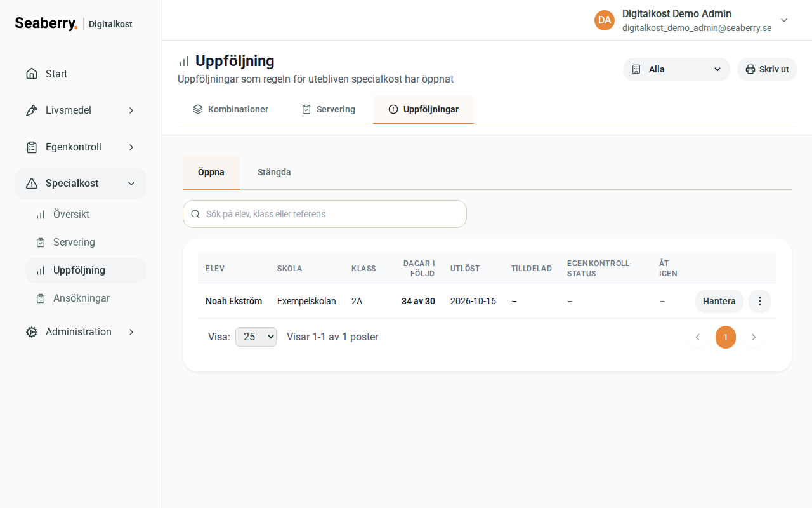Expand the Administration submenu chevron
The height and width of the screenshot is (508, 812).
pyautogui.click(x=131, y=332)
